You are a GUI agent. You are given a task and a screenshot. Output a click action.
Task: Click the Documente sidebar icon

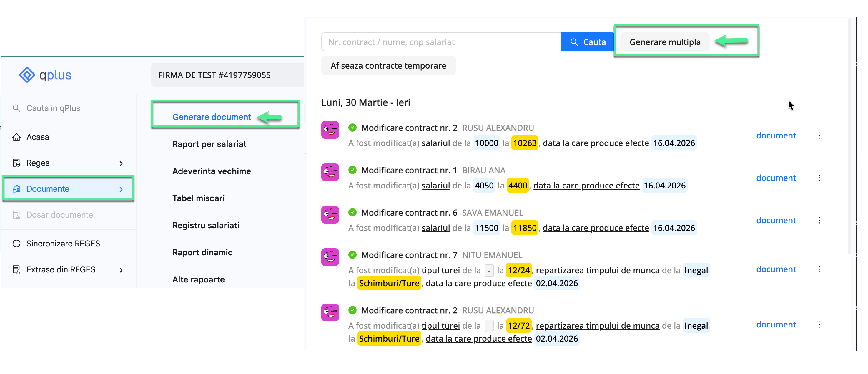click(16, 189)
